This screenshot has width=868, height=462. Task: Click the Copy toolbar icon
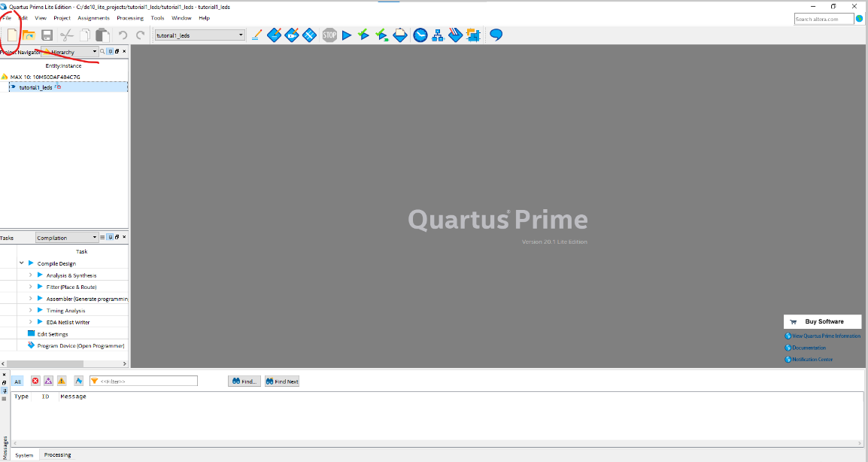[x=85, y=35]
